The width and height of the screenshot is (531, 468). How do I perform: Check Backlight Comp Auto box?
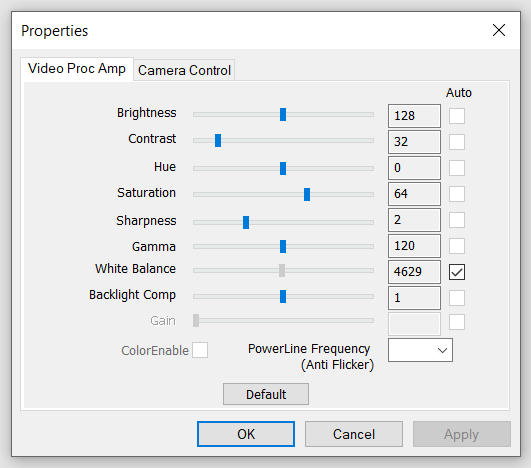click(x=456, y=298)
